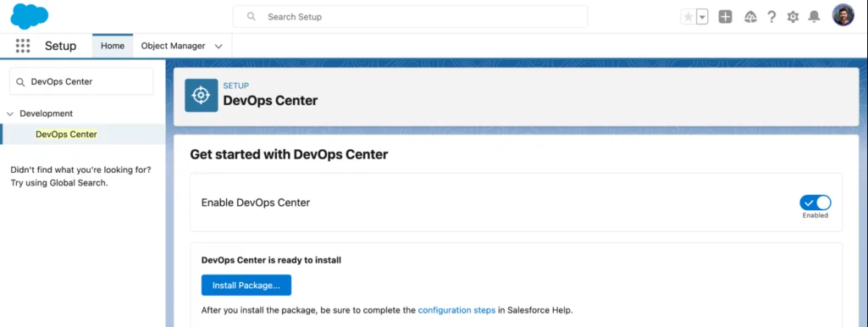
Task: Open the favorites list dropdown arrow
Action: pyautogui.click(x=702, y=17)
